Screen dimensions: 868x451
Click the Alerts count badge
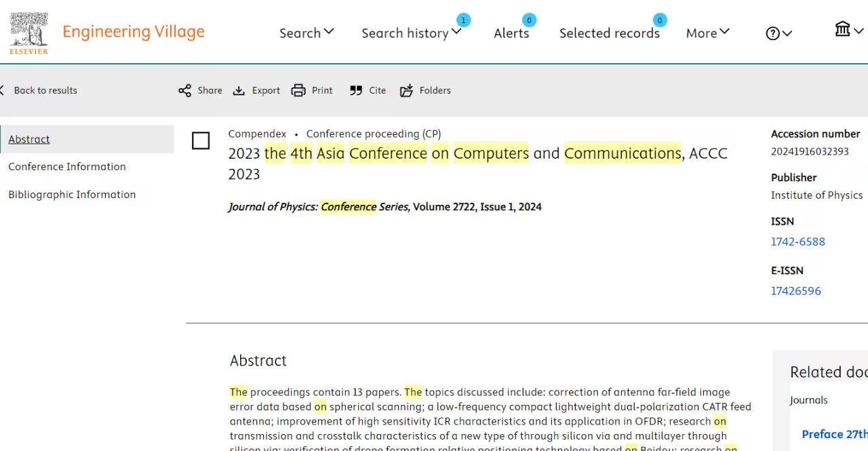(x=529, y=20)
